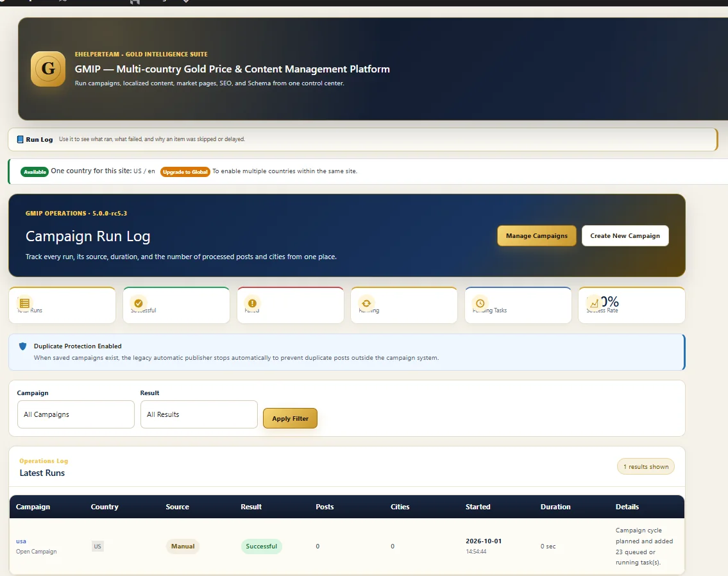Image resolution: width=728 pixels, height=576 pixels.
Task: Apply the selected filter
Action: click(x=290, y=418)
